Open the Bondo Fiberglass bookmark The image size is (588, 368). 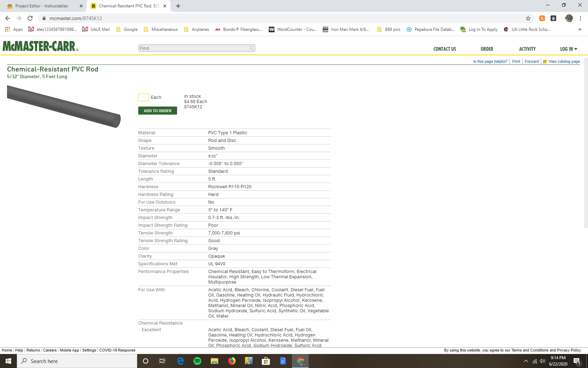[x=238, y=29]
